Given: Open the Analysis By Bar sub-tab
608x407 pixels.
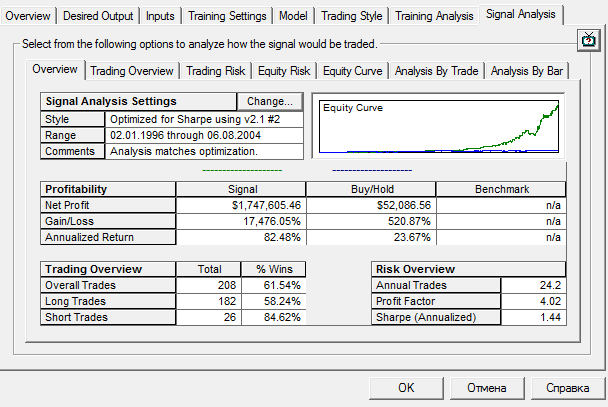Looking at the screenshot, I should click(x=527, y=70).
